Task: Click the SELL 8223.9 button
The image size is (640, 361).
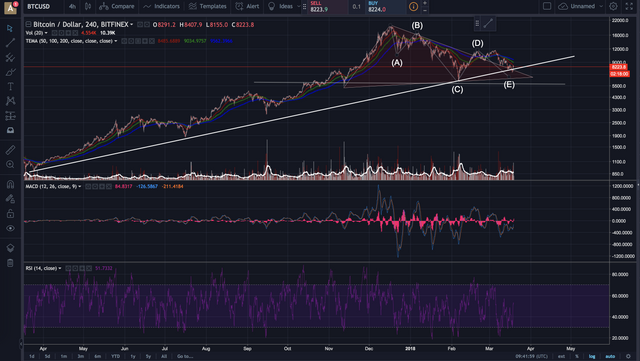Action: point(327,7)
